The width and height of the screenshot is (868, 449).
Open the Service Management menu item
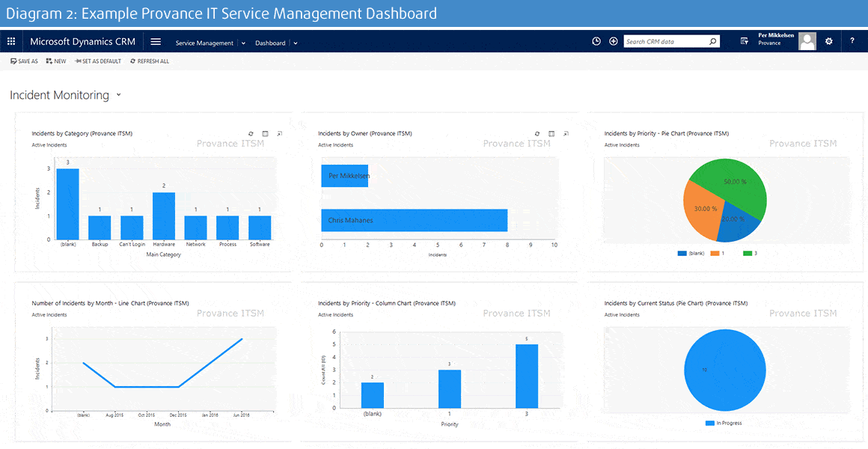204,43
